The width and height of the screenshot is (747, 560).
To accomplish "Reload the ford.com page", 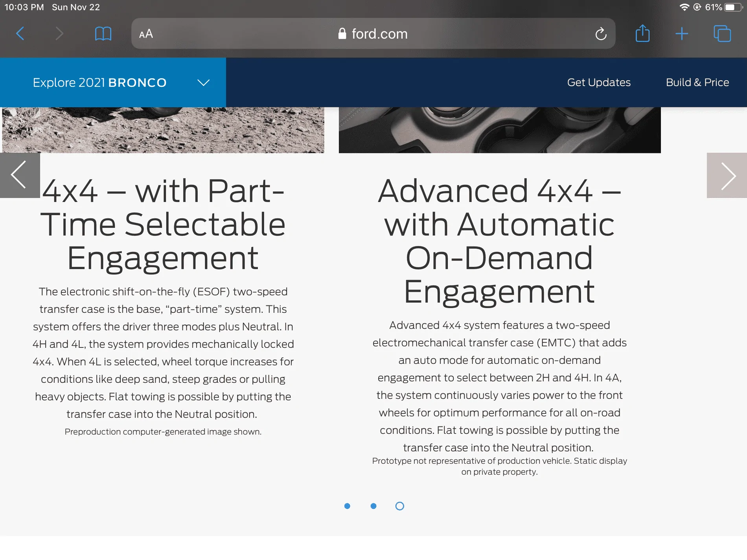I will coord(600,34).
